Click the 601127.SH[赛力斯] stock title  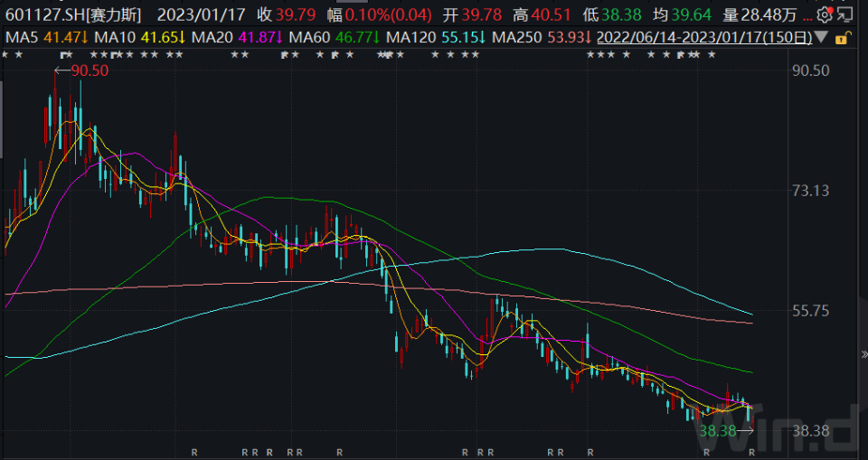[73, 15]
